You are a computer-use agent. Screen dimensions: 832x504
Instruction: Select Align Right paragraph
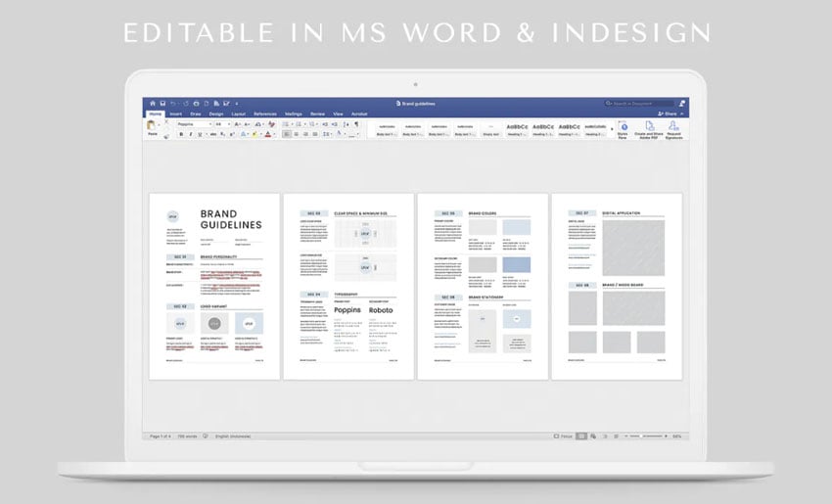(x=305, y=134)
